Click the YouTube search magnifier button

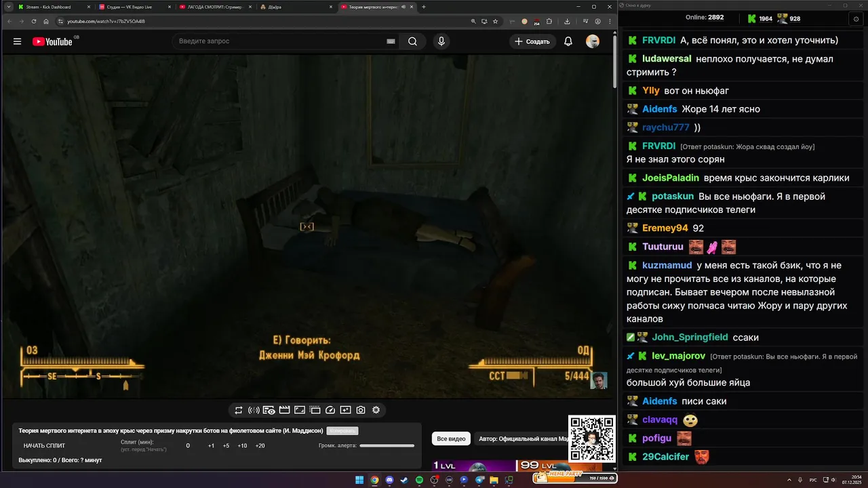click(412, 41)
